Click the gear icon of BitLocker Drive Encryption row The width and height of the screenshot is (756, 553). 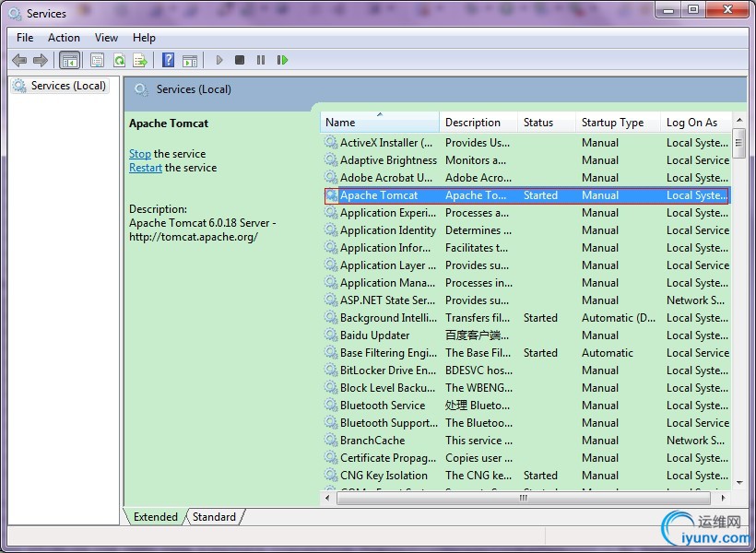331,370
